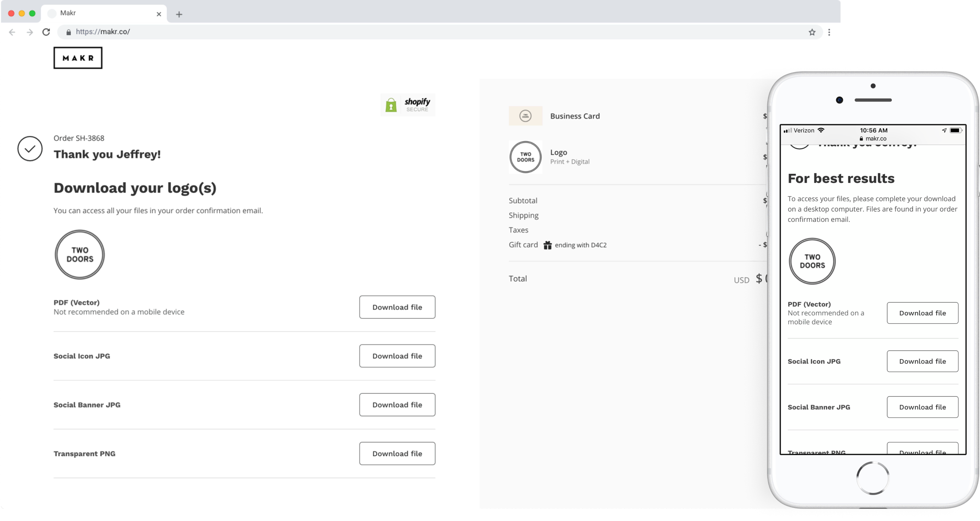Click the browser back arrow
The image size is (980, 521).
(x=12, y=32)
